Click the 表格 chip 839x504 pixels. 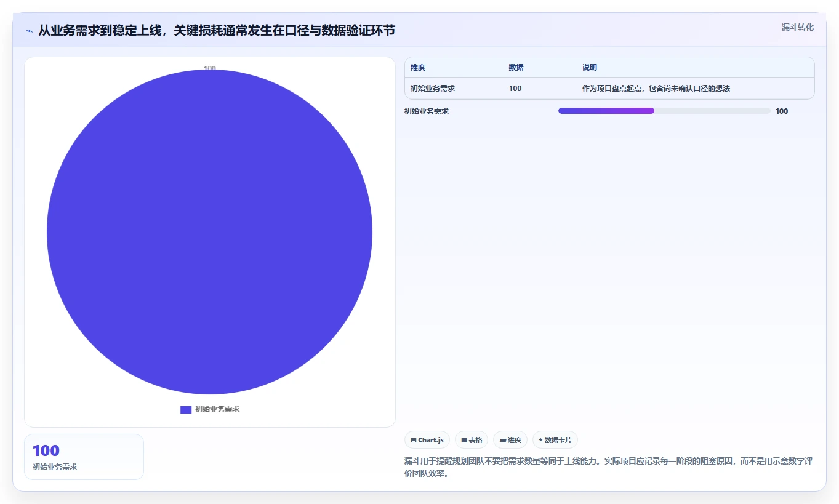[x=472, y=440]
